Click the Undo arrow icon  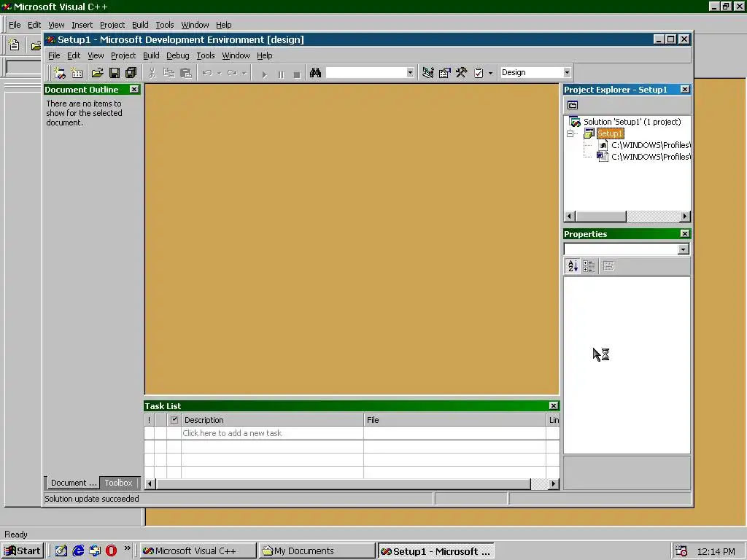207,73
